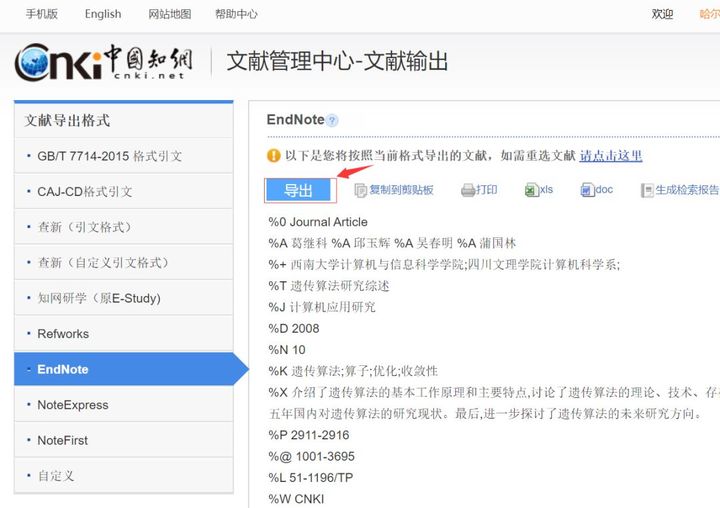The image size is (720, 508).
Task: Click the 打印 print link
Action: (487, 190)
